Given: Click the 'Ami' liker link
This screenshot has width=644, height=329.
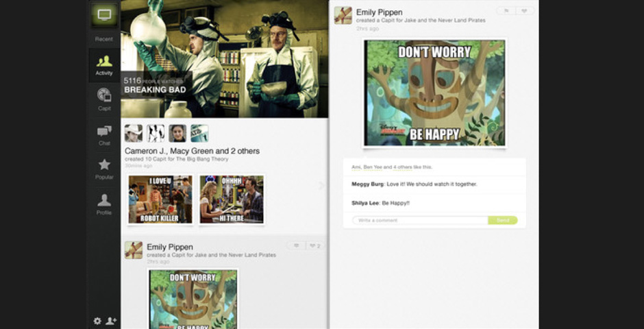Looking at the screenshot, I should click(x=356, y=167).
